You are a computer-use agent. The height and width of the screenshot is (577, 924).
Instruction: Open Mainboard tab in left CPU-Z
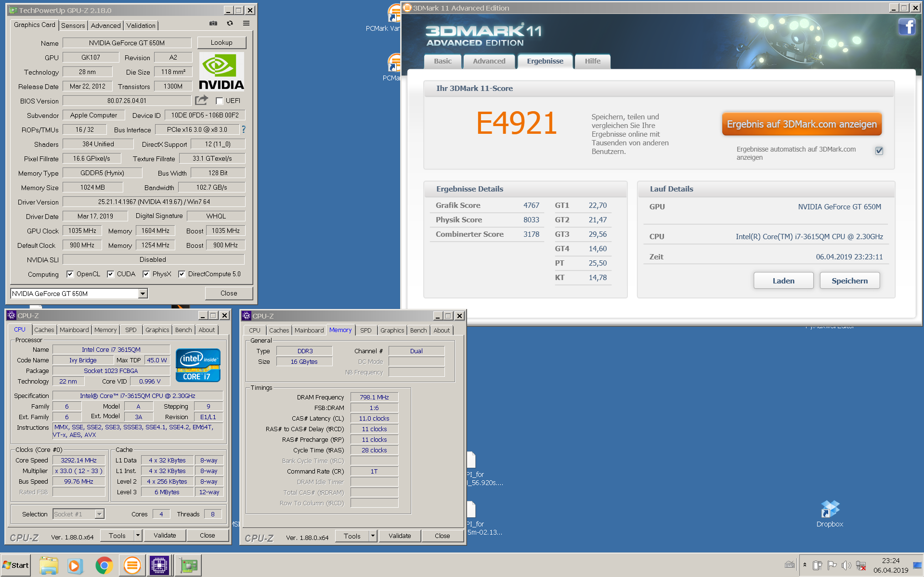pos(74,330)
